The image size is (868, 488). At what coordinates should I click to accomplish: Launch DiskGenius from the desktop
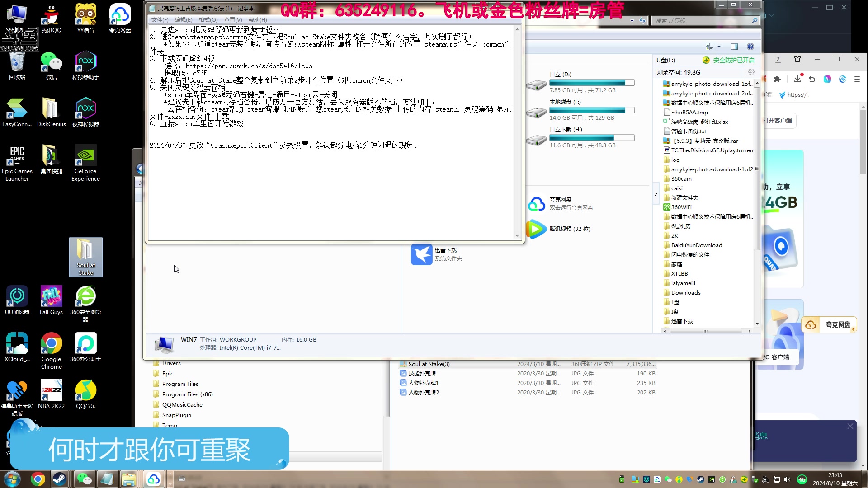[51, 112]
